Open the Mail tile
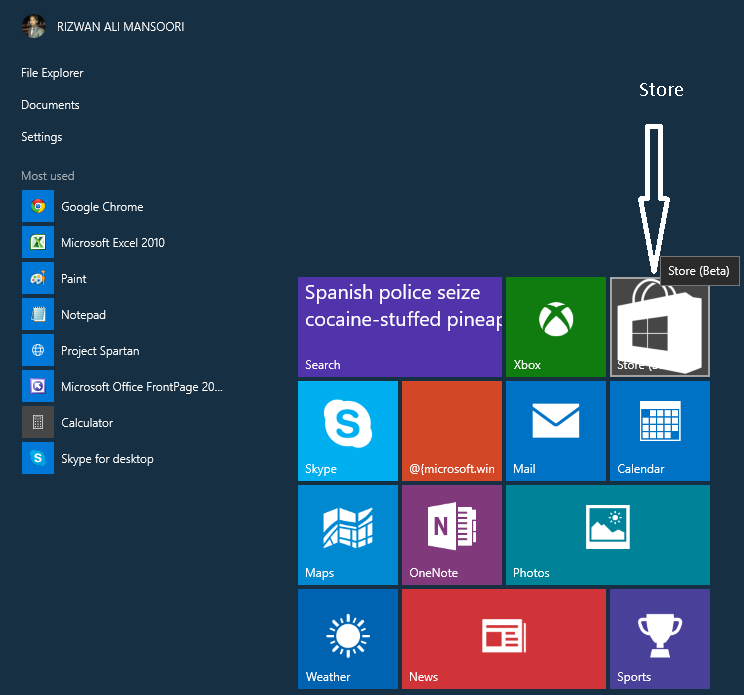 [x=556, y=431]
